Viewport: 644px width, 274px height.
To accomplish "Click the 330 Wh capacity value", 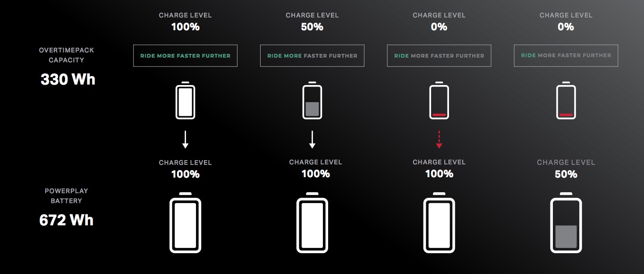I will tap(68, 79).
